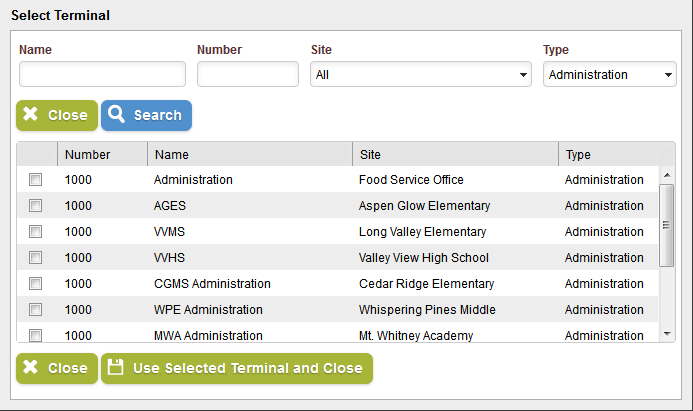This screenshot has width=693, height=411.
Task: Enable the CGMS Administration row checkbox
Action: click(x=35, y=284)
